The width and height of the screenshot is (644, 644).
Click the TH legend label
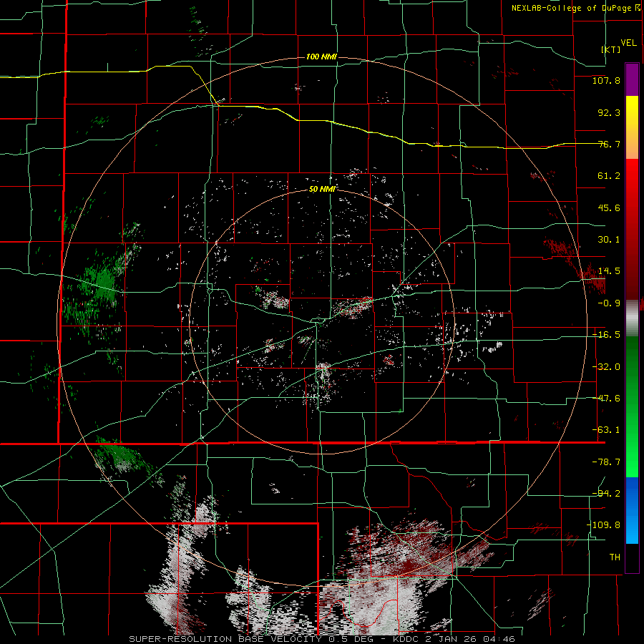(615, 557)
